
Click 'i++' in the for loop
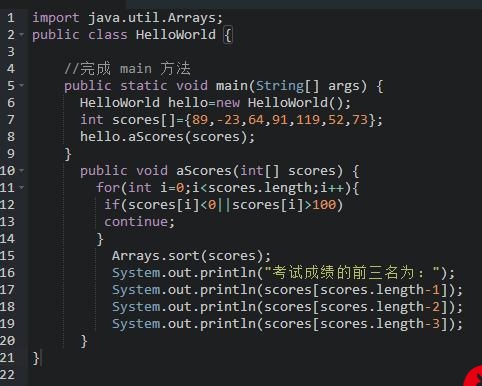coord(332,188)
